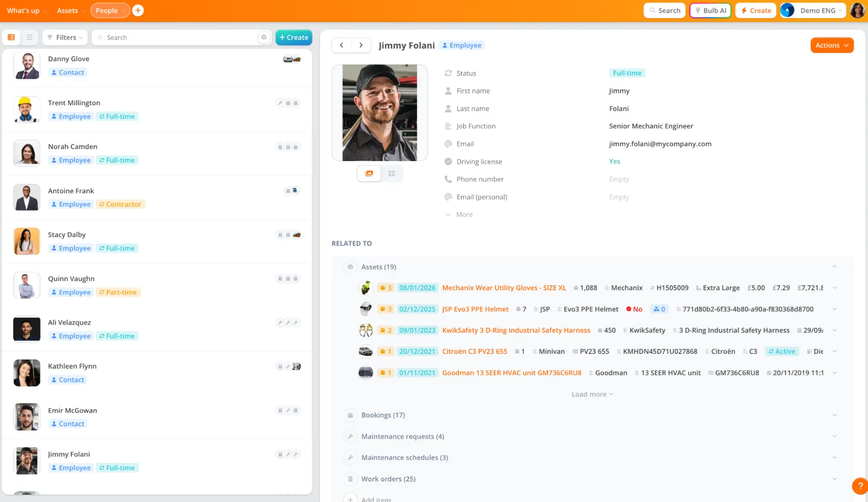Go to next person arrow
This screenshot has width=868, height=502.
[361, 45]
